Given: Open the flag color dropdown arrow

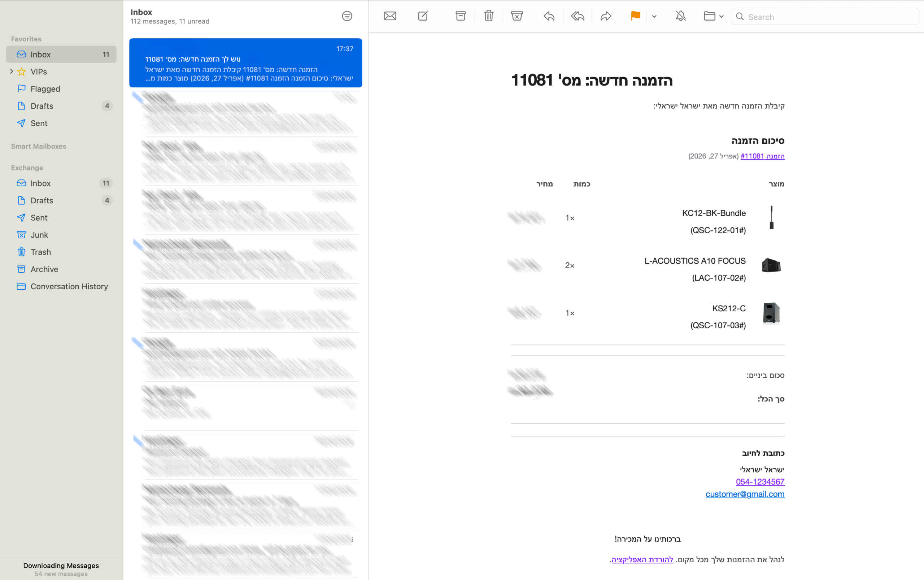Looking at the screenshot, I should [x=654, y=17].
